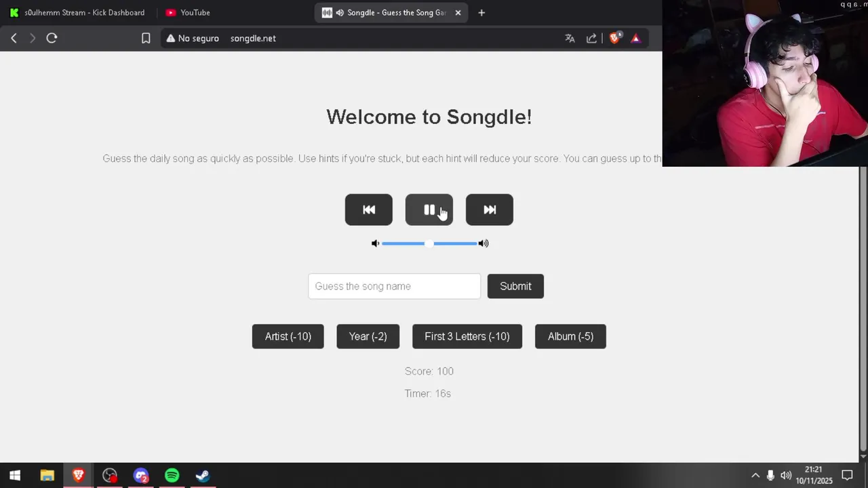Open the notifications center icon
This screenshot has height=488, width=868.
[x=847, y=475]
